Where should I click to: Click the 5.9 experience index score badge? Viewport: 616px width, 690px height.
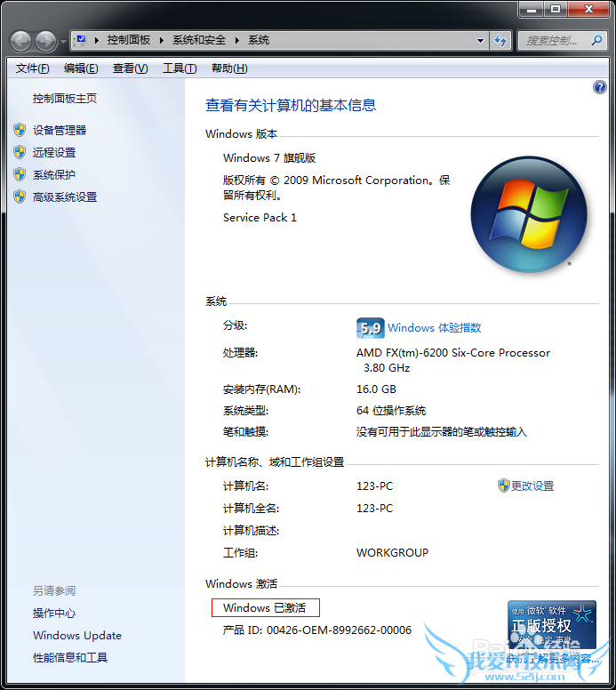coord(370,328)
